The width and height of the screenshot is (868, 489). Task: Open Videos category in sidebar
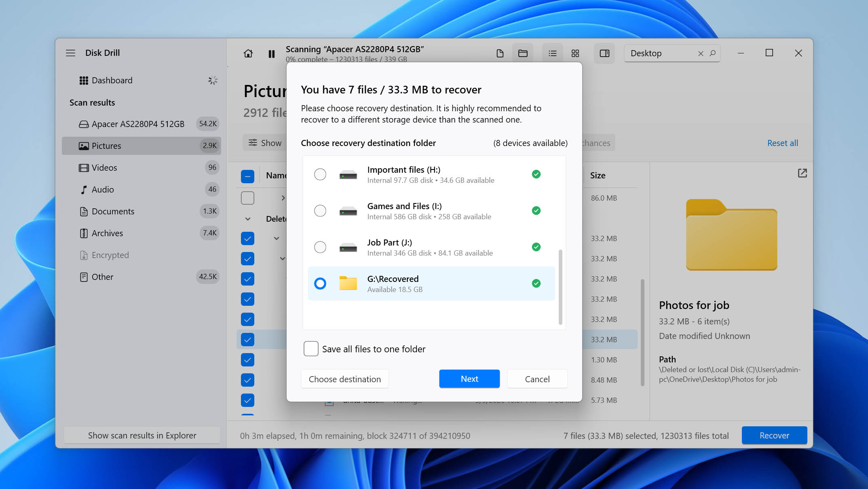tap(141, 167)
